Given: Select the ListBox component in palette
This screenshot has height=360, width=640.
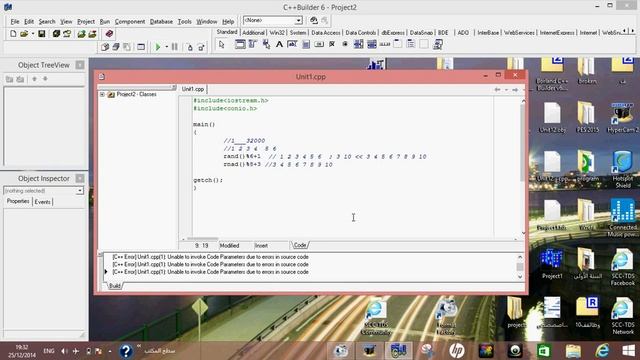Looking at the screenshot, I should (x=358, y=44).
